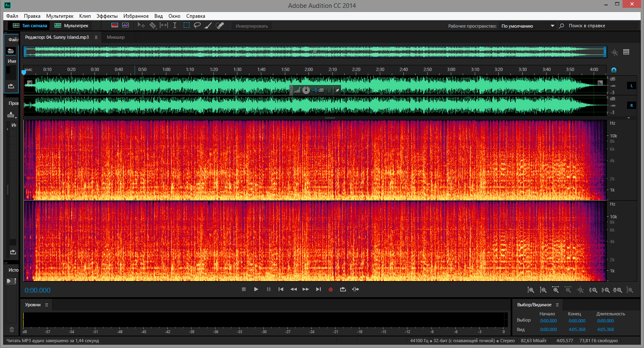This screenshot has width=644, height=348.
Task: Click the Play button
Action: [256, 289]
